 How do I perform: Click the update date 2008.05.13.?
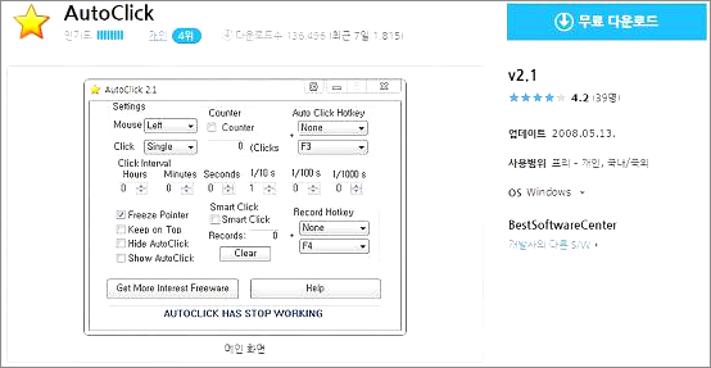(x=584, y=134)
